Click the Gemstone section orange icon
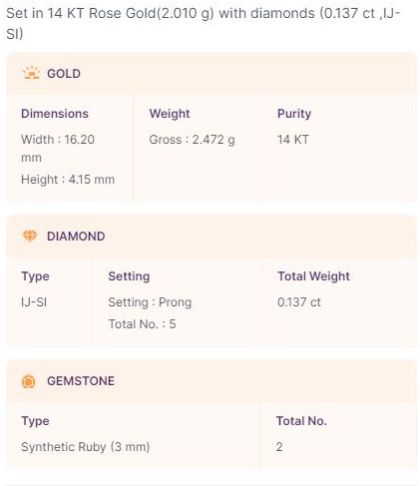 coord(28,381)
